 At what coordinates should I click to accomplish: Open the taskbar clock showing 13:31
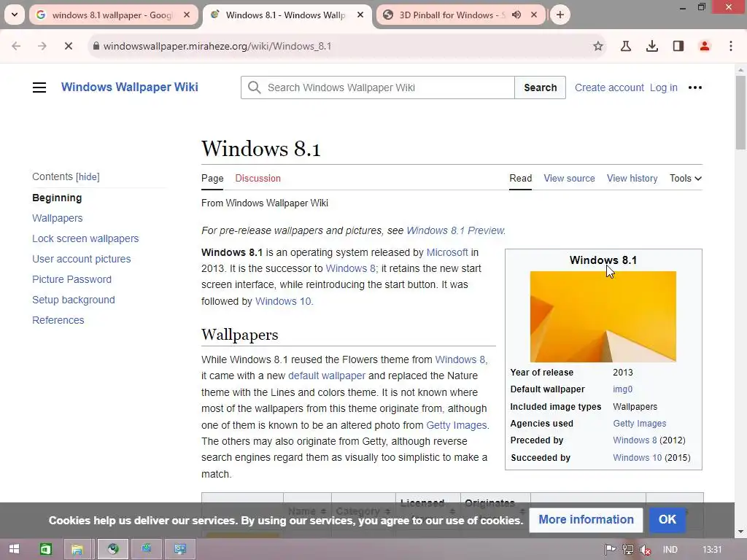[712, 550]
